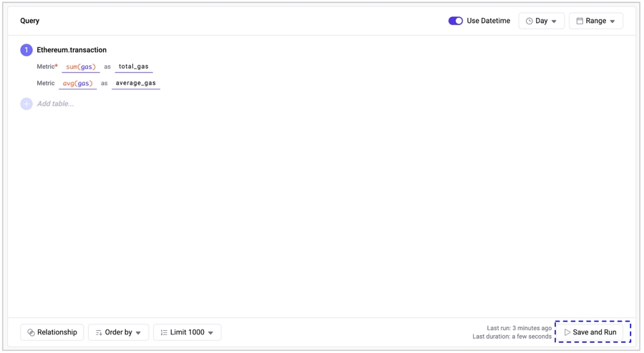The width and height of the screenshot is (644, 353).
Task: Edit the sum(gas) metric expression
Action: pos(80,67)
